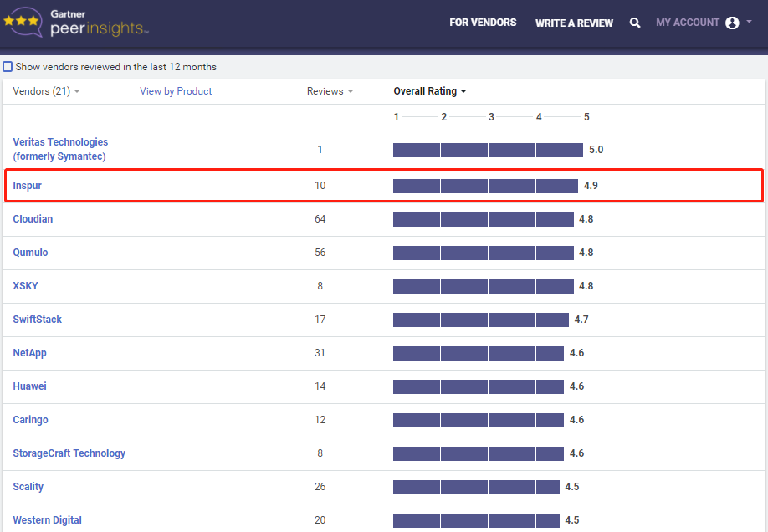Viewport: 768px width, 532px height.
Task: Click the SwiftStack 4.7 rating bar
Action: [x=481, y=320]
